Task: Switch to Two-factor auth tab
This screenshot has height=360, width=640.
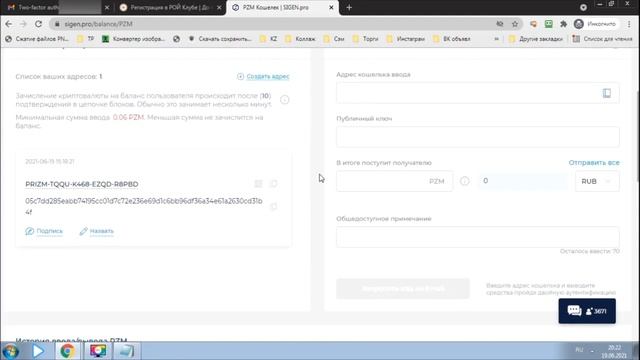Action: point(57,7)
